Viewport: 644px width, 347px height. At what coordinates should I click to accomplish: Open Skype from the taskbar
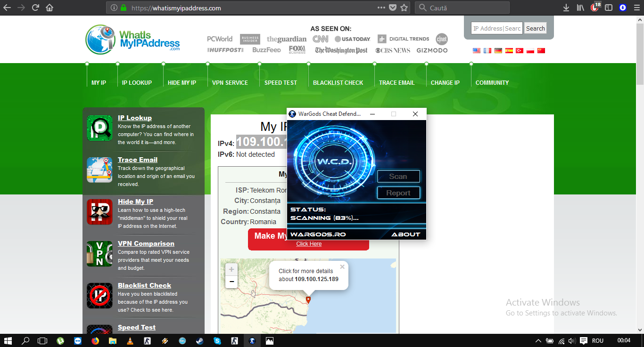[x=217, y=340]
